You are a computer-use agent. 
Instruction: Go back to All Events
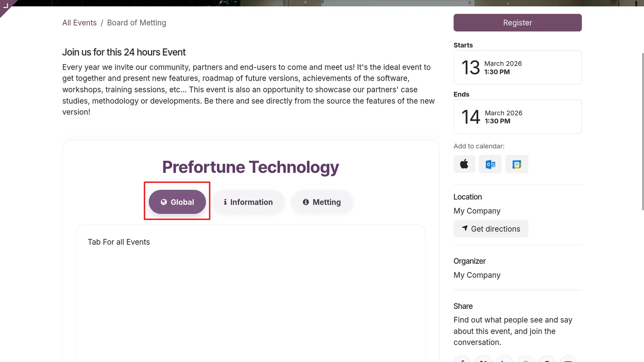(79, 23)
